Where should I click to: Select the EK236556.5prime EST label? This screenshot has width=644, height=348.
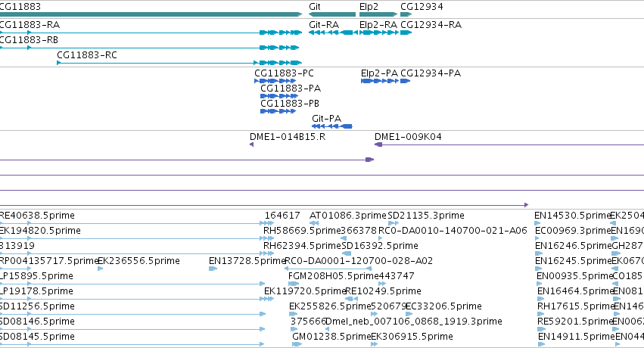(138, 261)
